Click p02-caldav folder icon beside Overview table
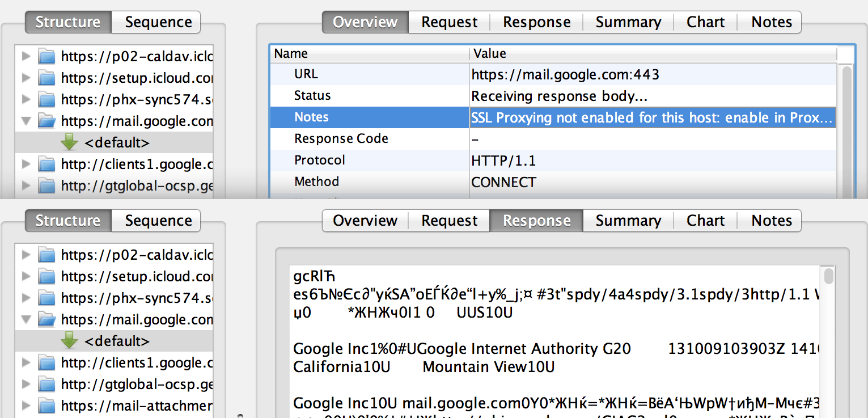 [x=46, y=56]
